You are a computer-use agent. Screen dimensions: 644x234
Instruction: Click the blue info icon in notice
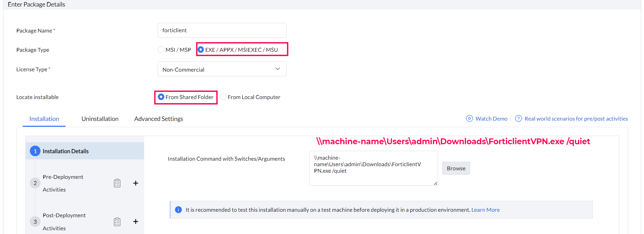click(x=178, y=210)
